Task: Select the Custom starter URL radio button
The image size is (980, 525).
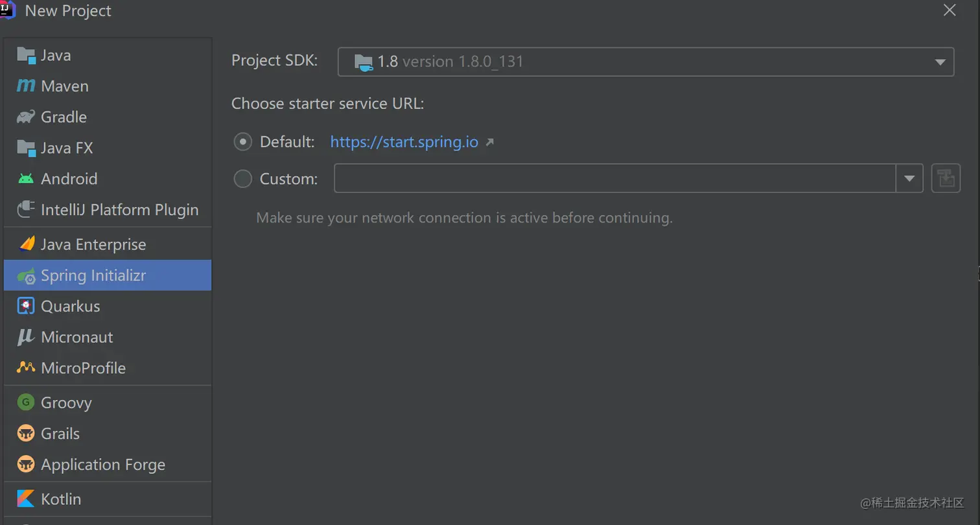Action: point(243,179)
